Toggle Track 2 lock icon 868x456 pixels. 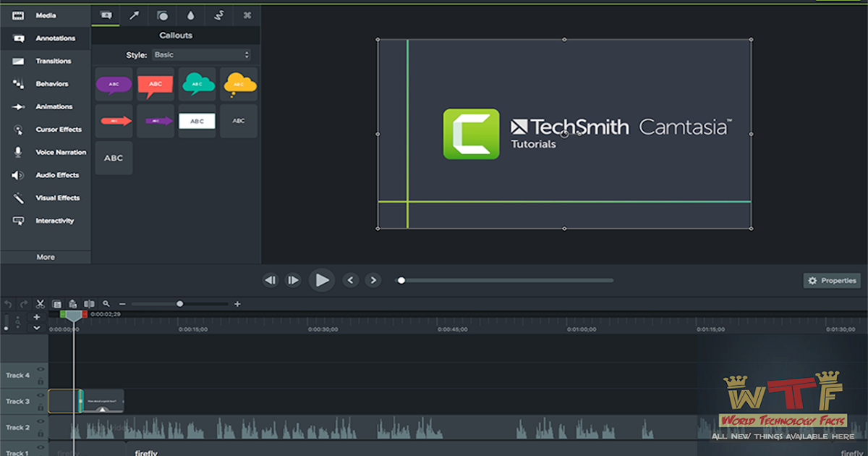41,433
